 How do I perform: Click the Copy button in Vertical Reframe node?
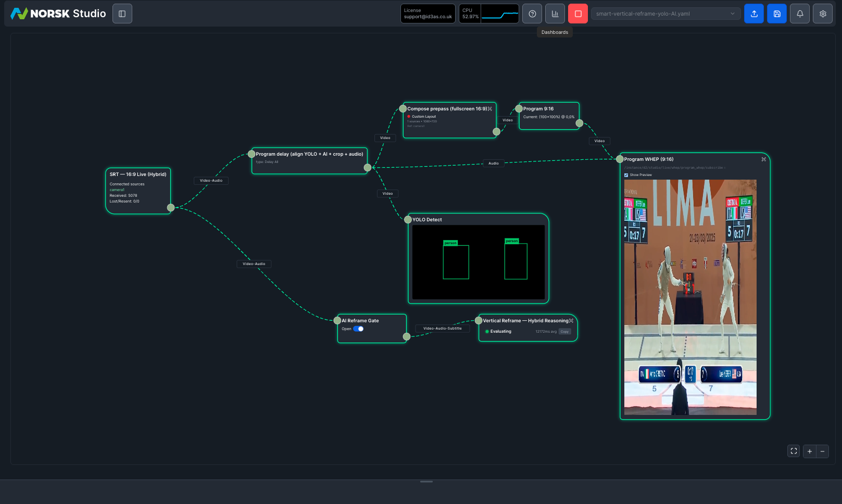pos(564,332)
